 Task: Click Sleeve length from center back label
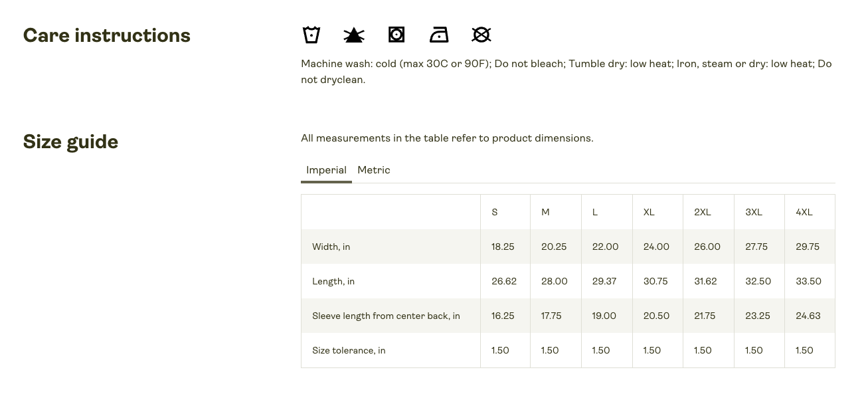click(386, 316)
